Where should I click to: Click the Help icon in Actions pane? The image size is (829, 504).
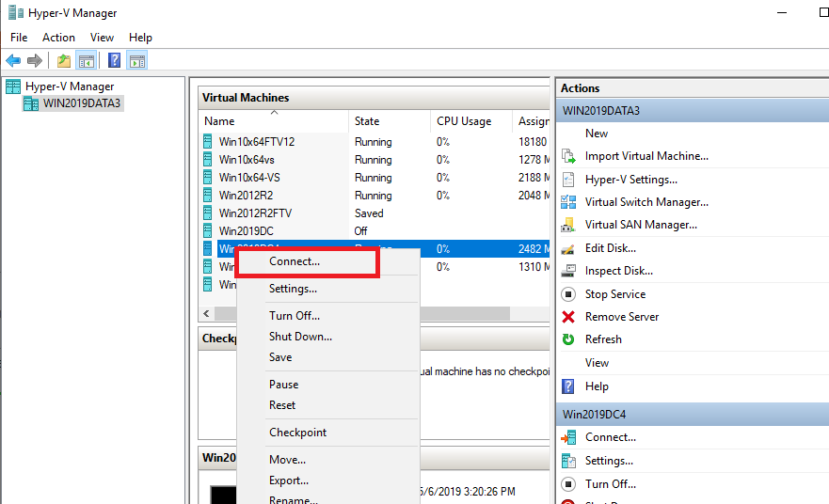tap(568, 386)
